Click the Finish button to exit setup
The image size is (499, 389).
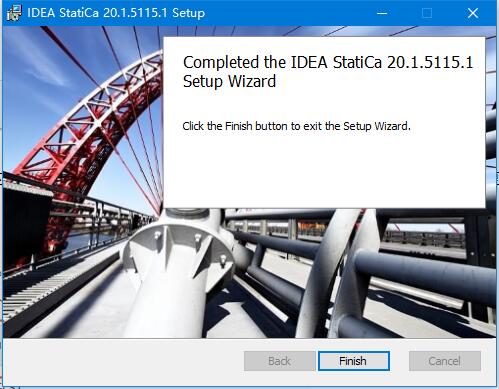coord(354,361)
